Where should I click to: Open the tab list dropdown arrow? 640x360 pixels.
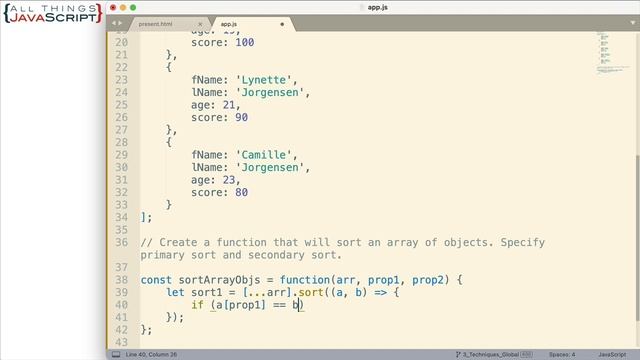(x=633, y=23)
